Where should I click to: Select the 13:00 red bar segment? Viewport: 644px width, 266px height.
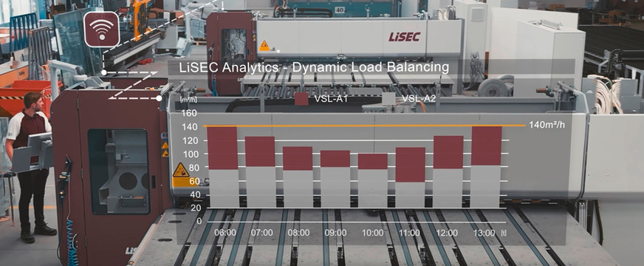tap(486, 146)
